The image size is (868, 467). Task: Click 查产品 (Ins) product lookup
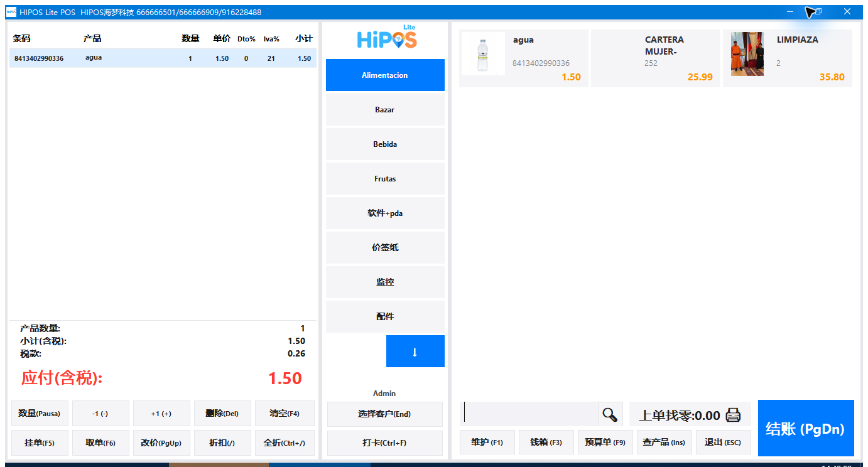click(665, 443)
